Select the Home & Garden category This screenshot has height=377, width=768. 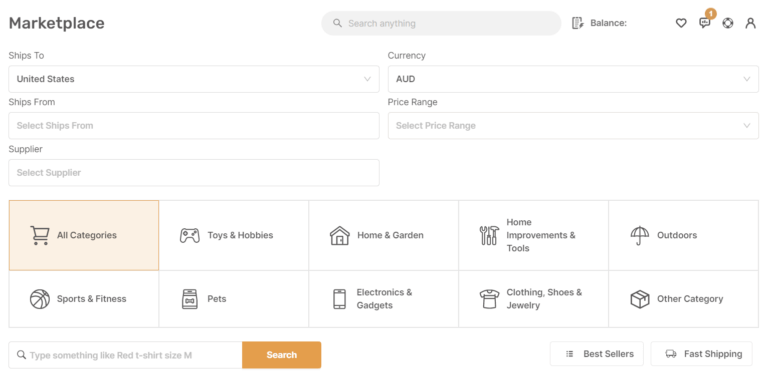click(x=384, y=235)
